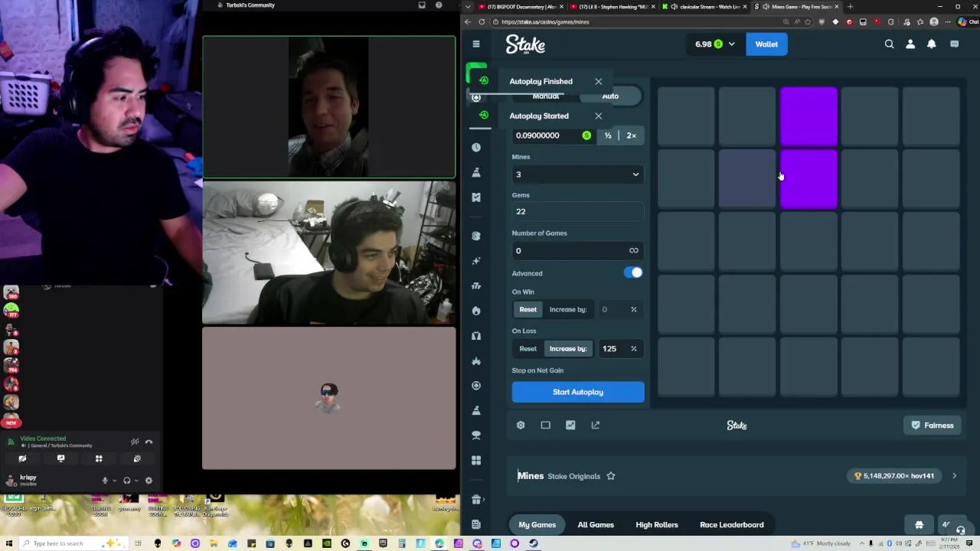Open Discord soundboard icon
The height and width of the screenshot is (551, 980).
coord(137,459)
